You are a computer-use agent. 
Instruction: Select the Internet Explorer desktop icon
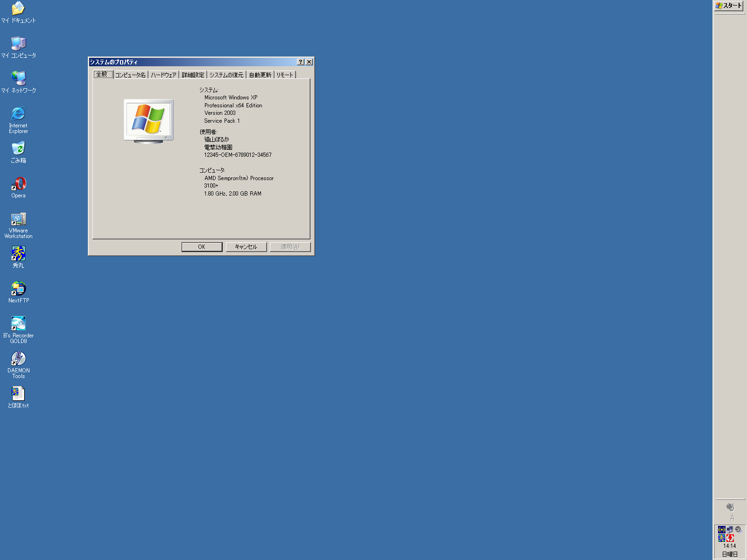point(18,120)
